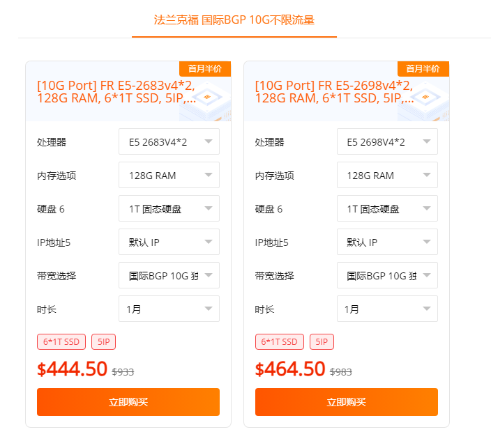Open the FR E5-2698v4*2 product title

(334, 92)
